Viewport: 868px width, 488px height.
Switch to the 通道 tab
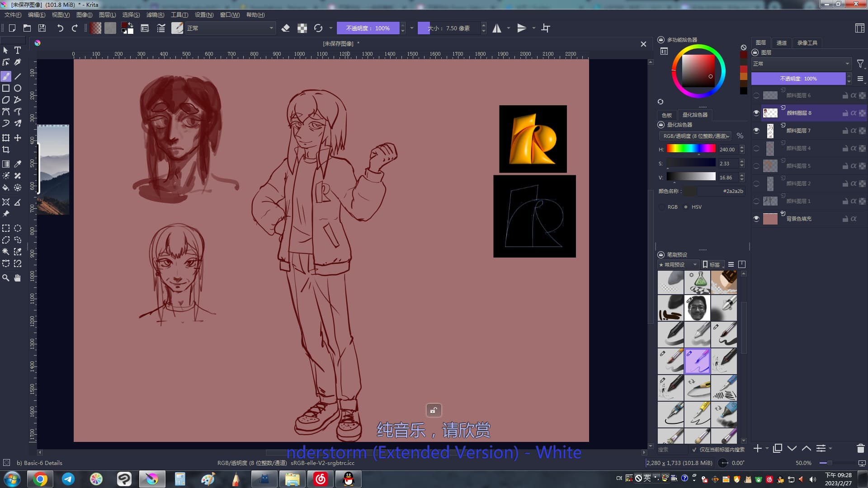click(x=781, y=43)
